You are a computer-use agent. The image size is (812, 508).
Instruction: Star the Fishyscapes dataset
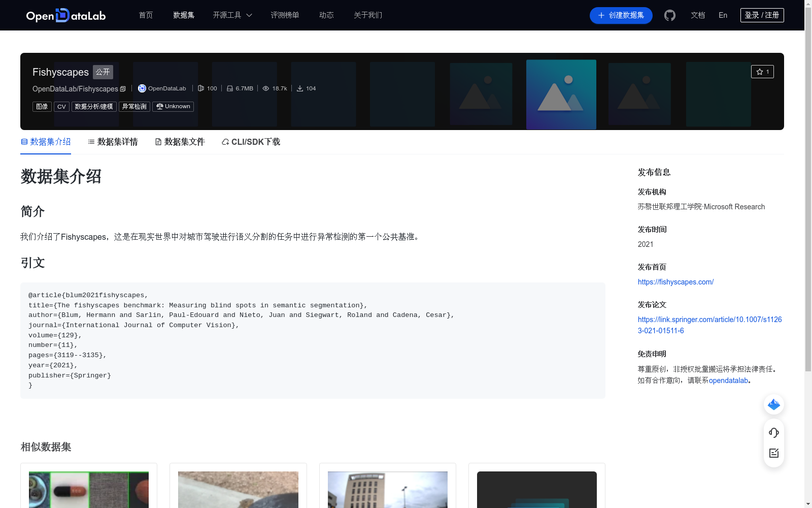tap(762, 72)
